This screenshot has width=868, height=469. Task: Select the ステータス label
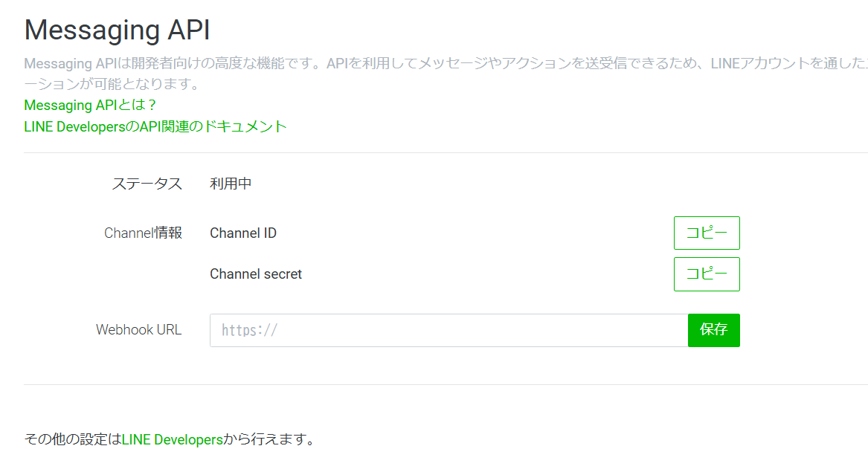[147, 184]
